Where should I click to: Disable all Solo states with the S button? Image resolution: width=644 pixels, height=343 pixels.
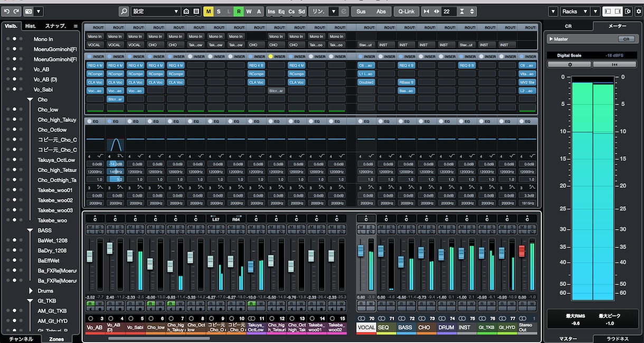click(x=219, y=11)
